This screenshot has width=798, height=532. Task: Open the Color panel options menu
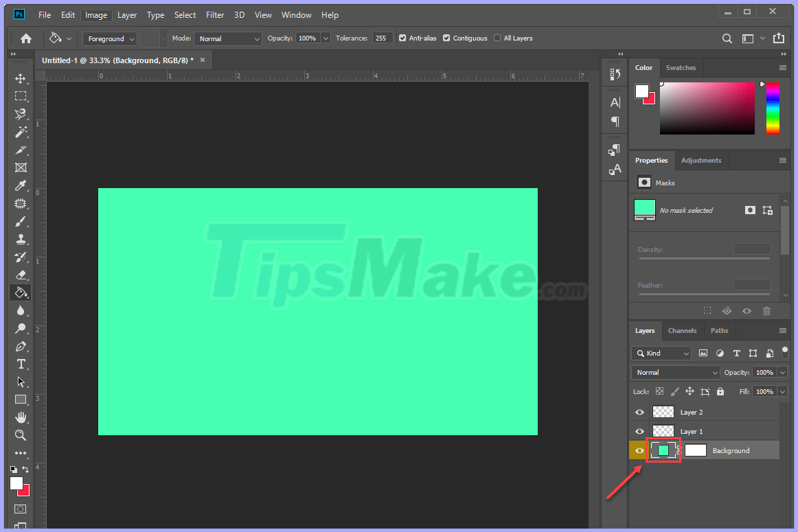(x=783, y=68)
